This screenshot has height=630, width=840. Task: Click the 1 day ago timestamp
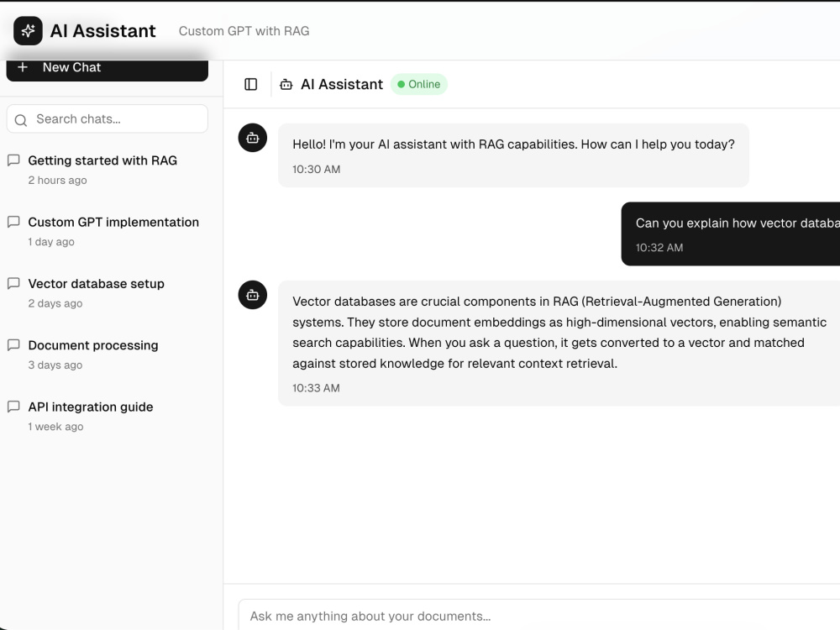[51, 242]
